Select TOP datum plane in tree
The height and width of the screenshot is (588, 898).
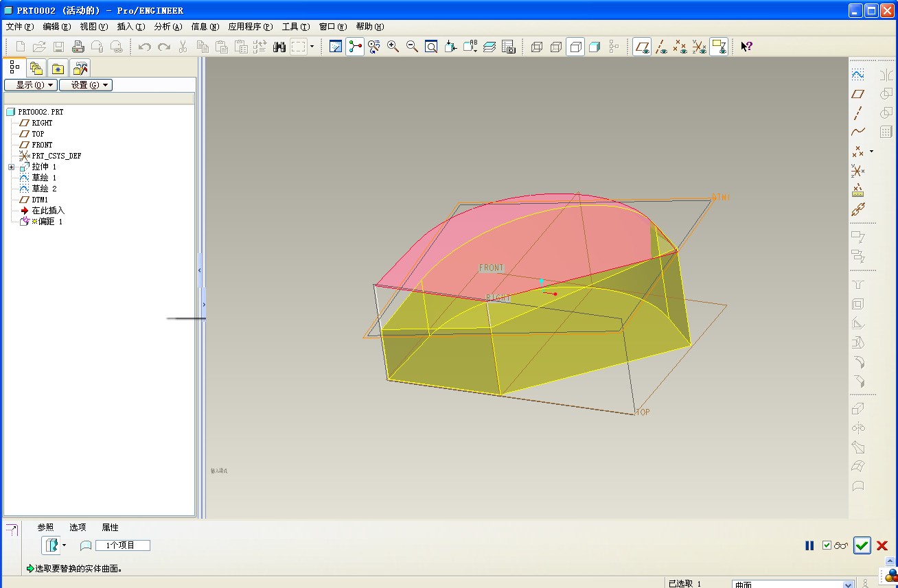click(x=38, y=134)
